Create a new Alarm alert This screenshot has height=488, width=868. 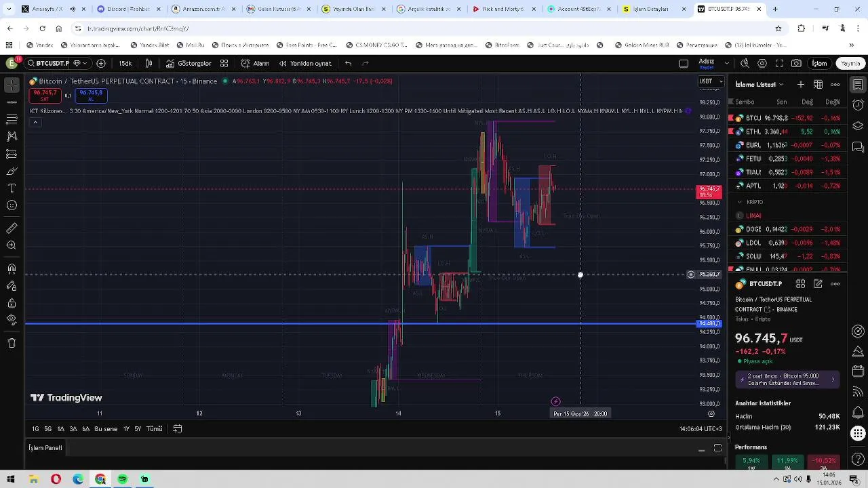[x=256, y=63]
